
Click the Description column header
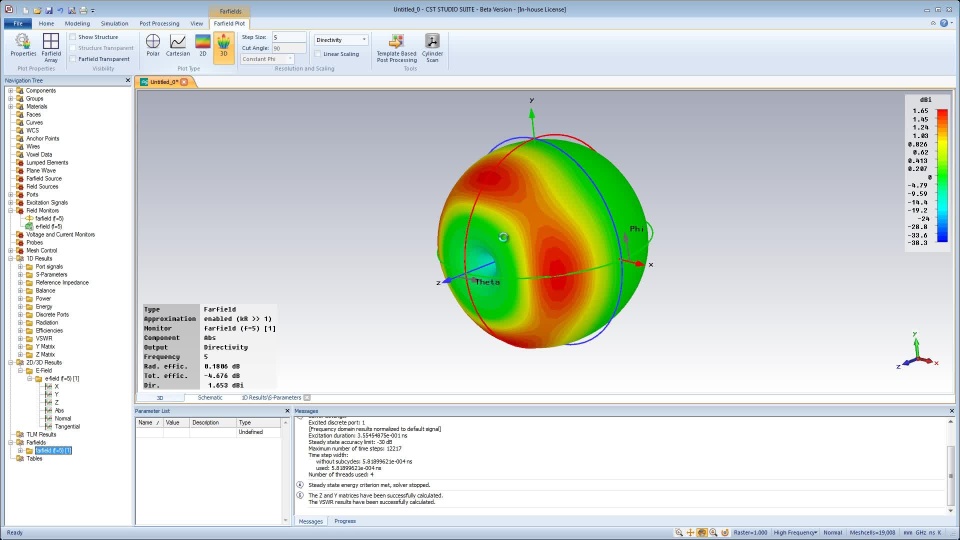tap(212, 422)
